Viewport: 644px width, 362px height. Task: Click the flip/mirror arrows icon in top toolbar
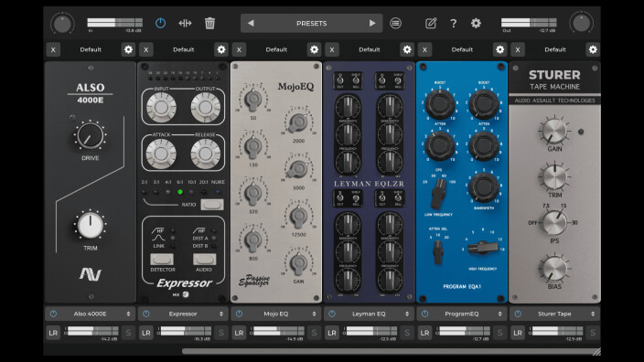tap(185, 24)
